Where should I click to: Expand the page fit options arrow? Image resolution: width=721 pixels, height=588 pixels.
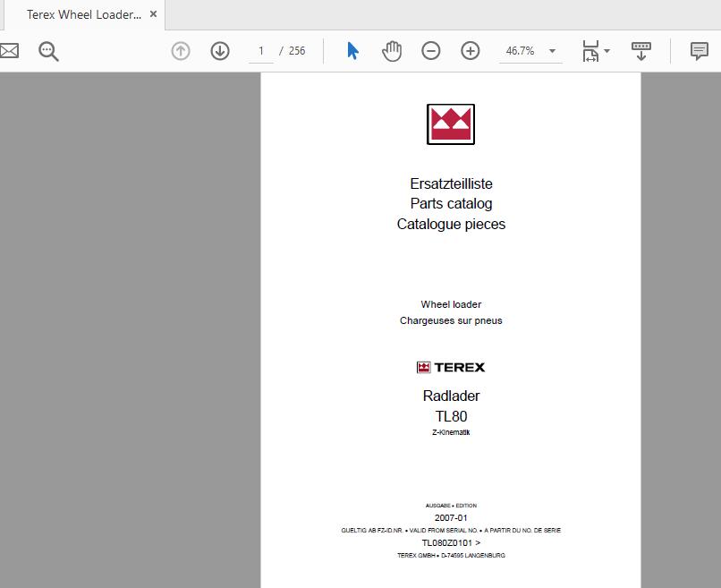click(x=607, y=51)
